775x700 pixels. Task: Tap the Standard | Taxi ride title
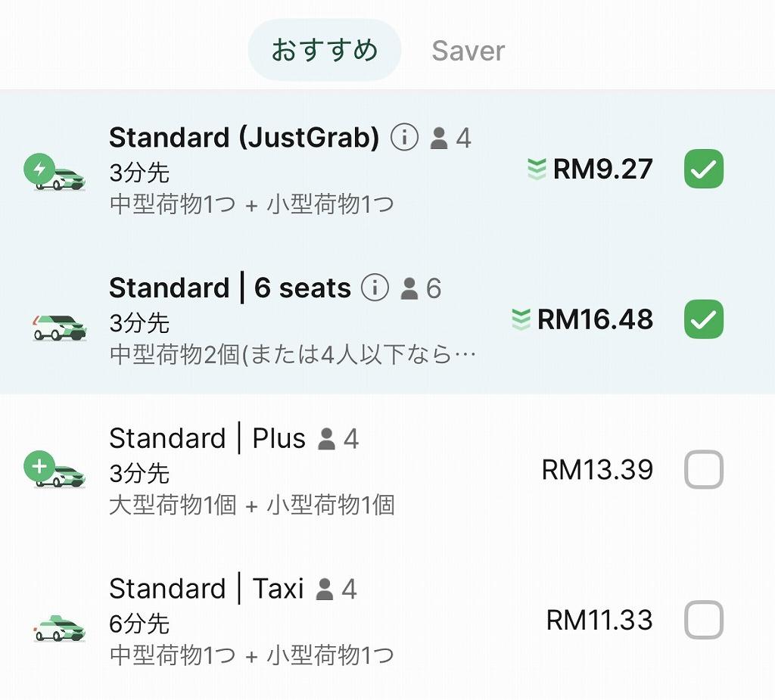206,589
